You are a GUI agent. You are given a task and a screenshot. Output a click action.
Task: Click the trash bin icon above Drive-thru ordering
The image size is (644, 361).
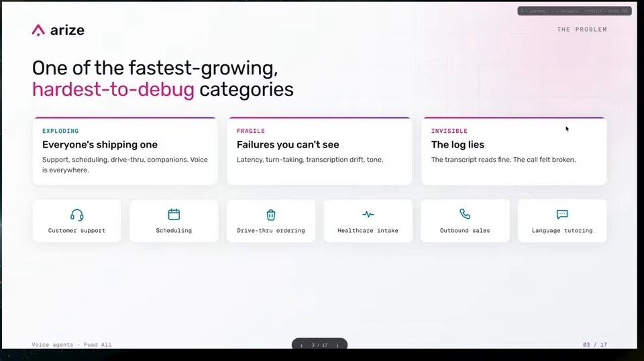click(270, 215)
